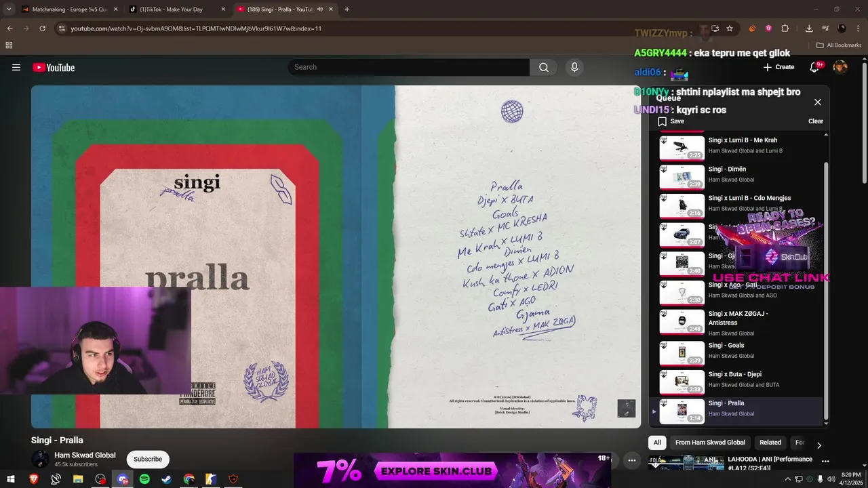The width and height of the screenshot is (868, 488).
Task: Open File Explorer from taskbar
Action: [78, 479]
